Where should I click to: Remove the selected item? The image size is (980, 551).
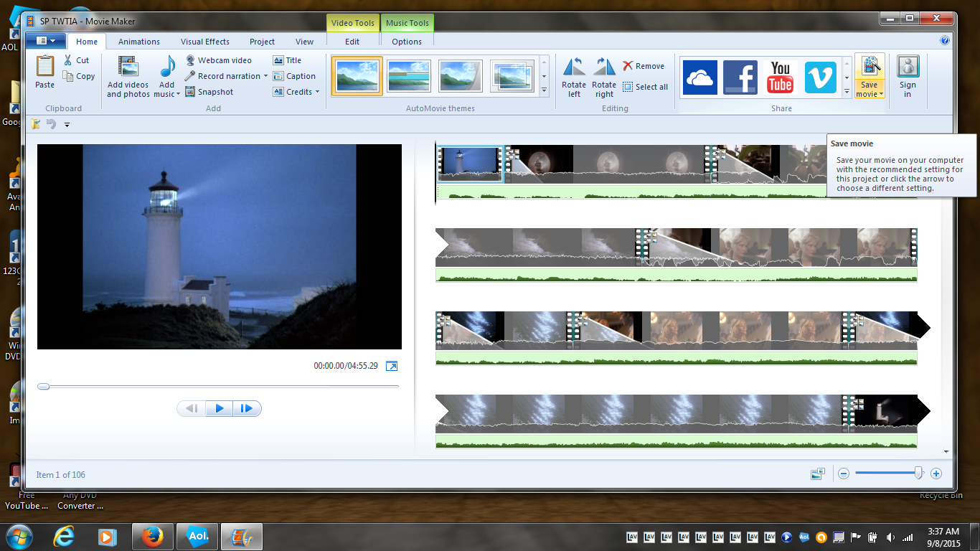click(x=644, y=66)
